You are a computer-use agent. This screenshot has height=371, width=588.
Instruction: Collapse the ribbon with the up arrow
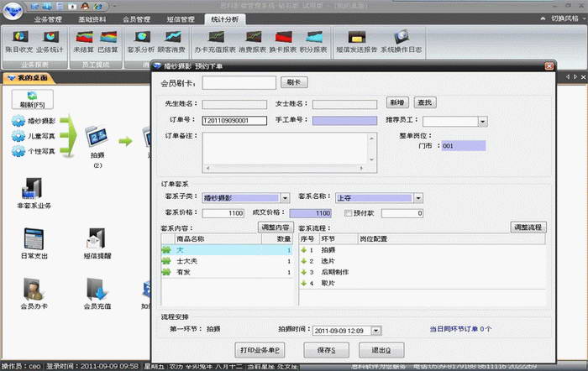click(x=543, y=18)
